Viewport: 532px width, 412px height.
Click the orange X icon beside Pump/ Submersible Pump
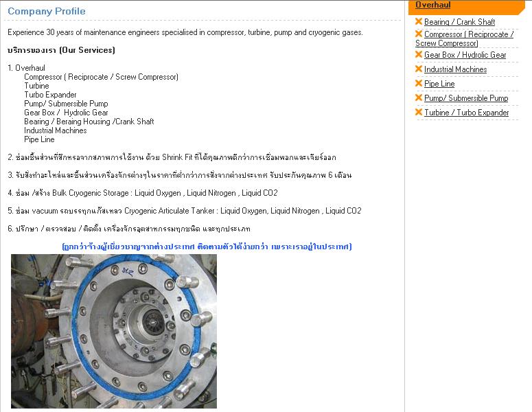pyautogui.click(x=419, y=98)
